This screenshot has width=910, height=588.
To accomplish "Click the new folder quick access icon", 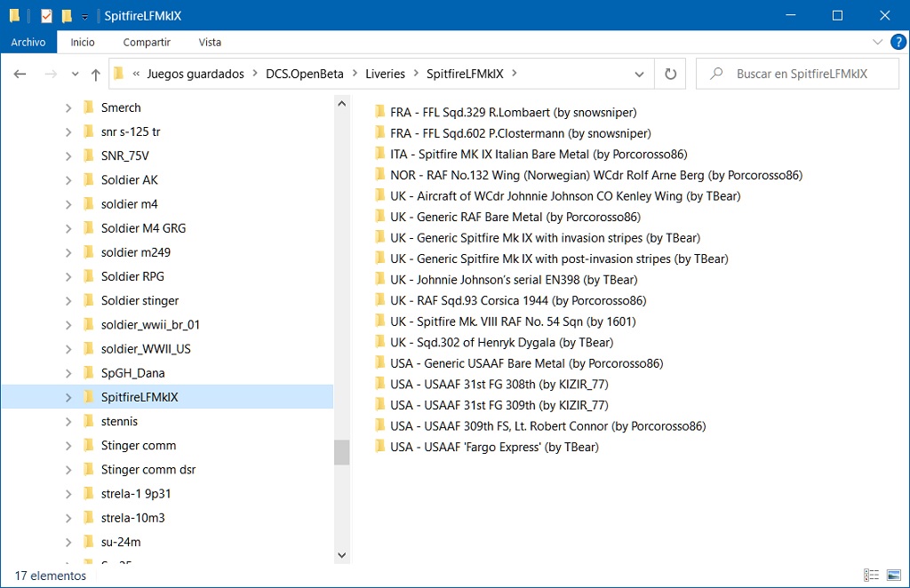I will [67, 16].
